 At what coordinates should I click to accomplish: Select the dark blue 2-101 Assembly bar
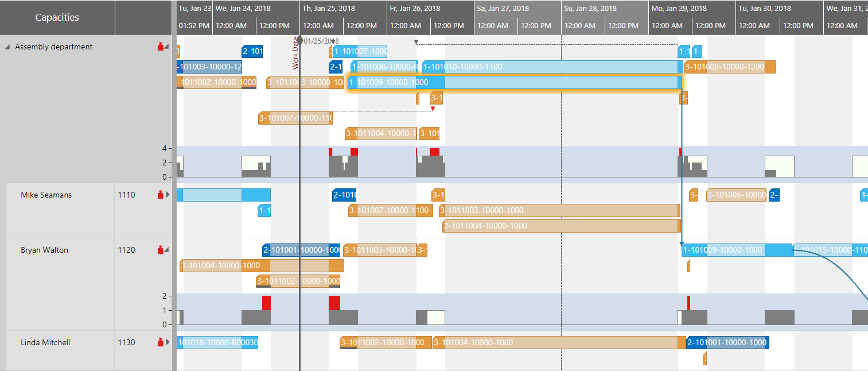252,51
